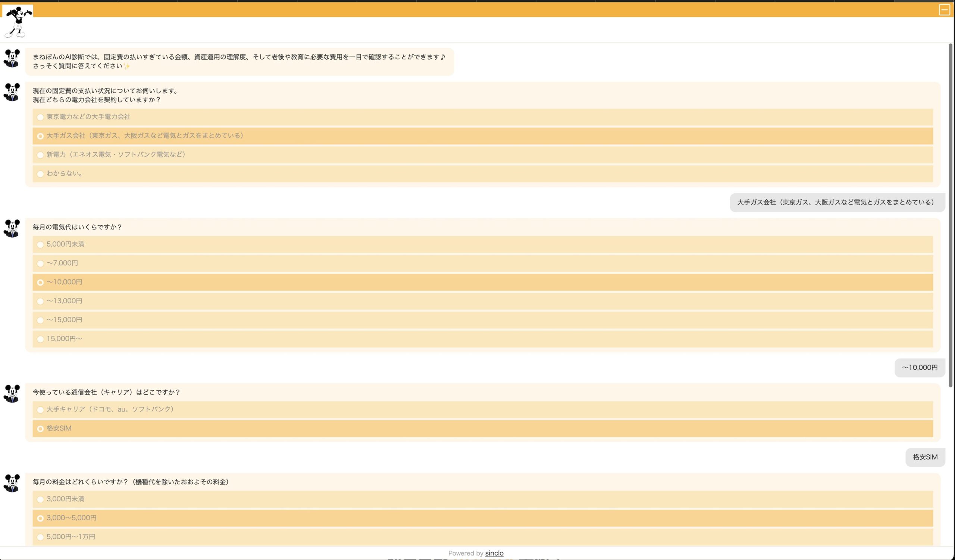
Task: Open the sinclo link in footer
Action: (494, 553)
